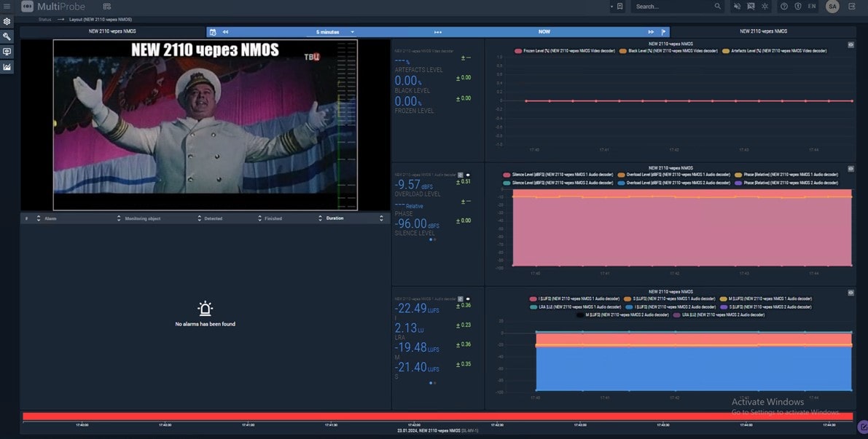The height and width of the screenshot is (439, 868).
Task: Open the 5 minutes interval dropdown
Action: click(x=332, y=32)
